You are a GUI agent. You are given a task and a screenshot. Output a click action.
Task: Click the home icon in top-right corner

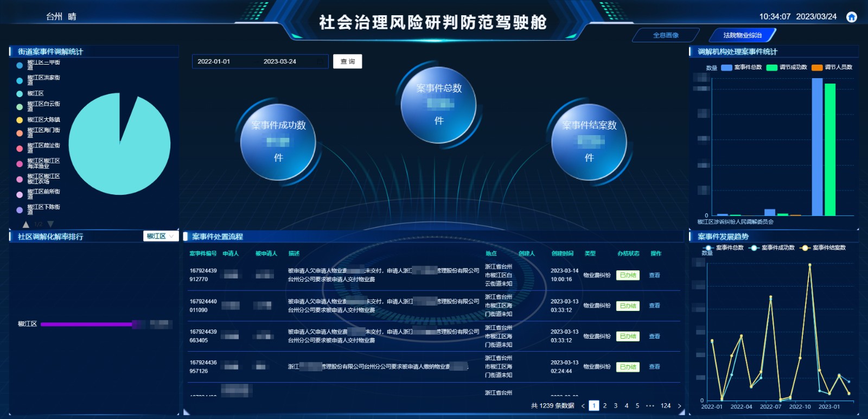pos(852,17)
